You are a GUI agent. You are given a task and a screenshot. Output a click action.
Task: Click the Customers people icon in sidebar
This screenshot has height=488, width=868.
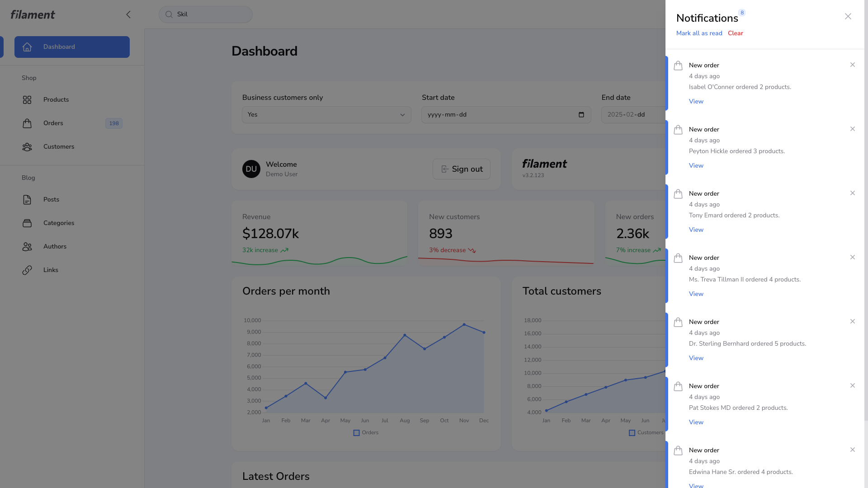click(27, 147)
